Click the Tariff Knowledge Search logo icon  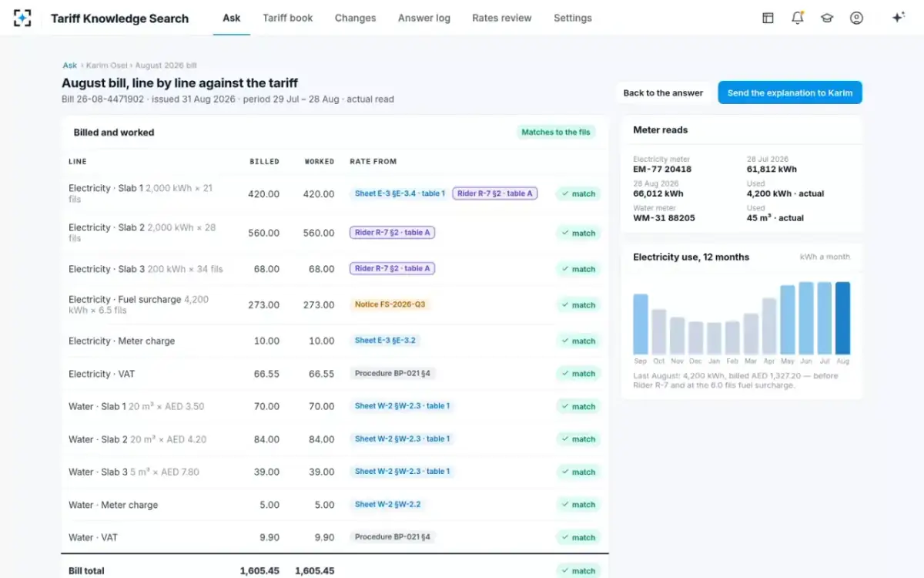(22, 18)
